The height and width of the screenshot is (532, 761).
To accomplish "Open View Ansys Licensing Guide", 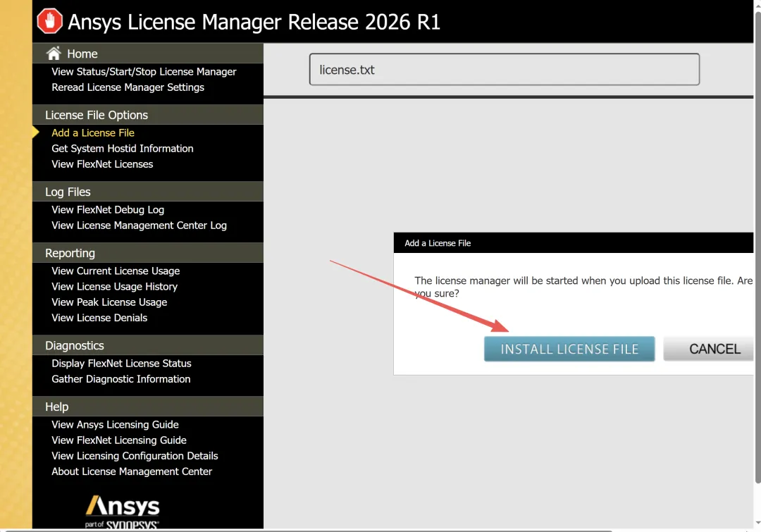I will pos(115,424).
